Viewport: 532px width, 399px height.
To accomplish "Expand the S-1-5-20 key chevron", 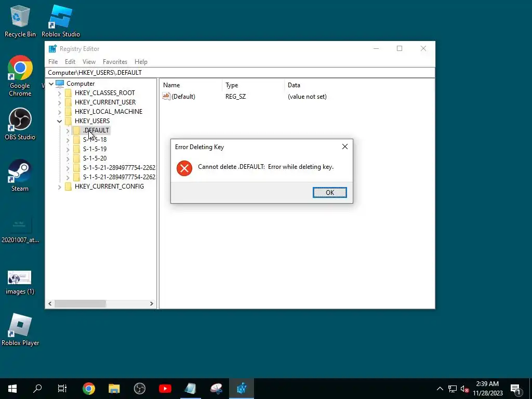I will [68, 158].
